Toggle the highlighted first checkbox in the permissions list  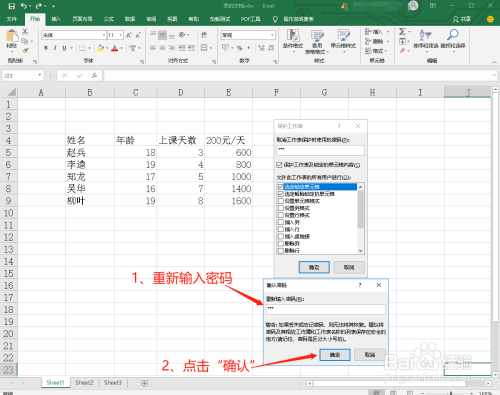(281, 187)
